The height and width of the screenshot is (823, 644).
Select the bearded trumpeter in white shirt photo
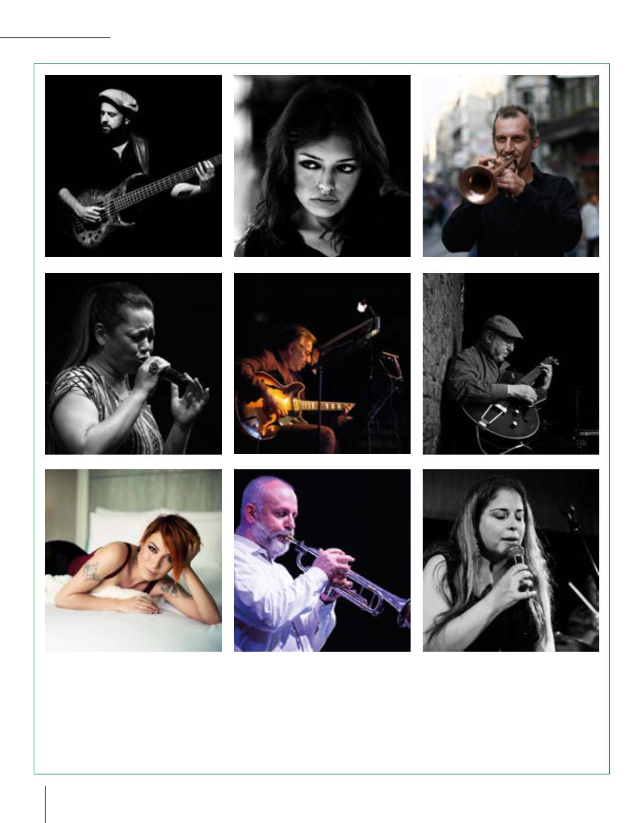coord(322,560)
